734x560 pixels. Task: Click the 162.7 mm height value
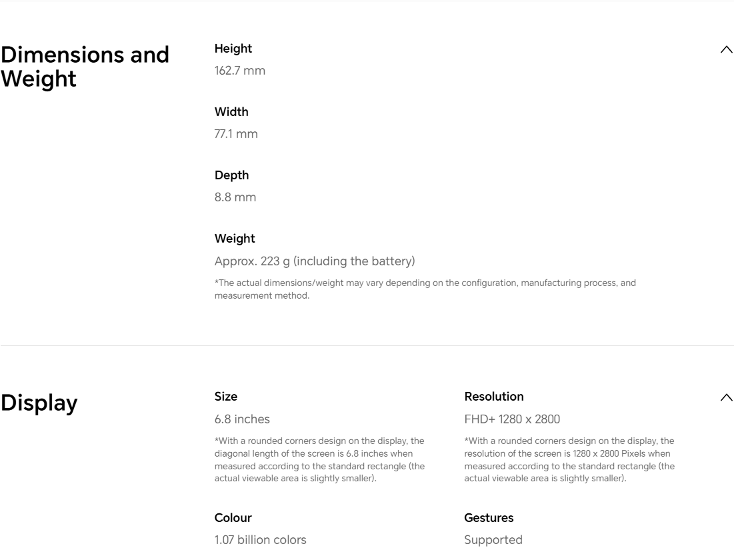tap(240, 71)
